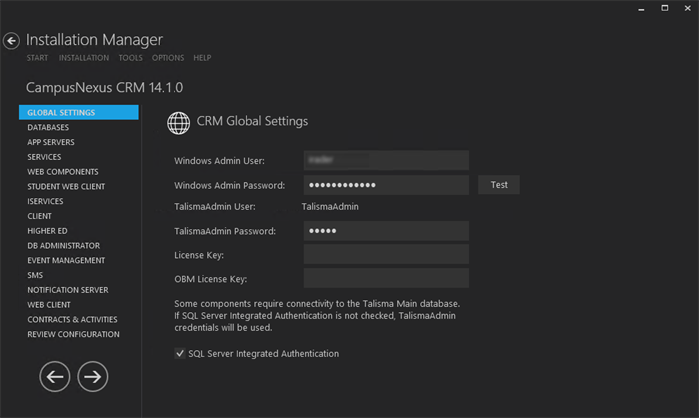Open CONTRACTS & ACTIVITIES section

click(x=72, y=320)
